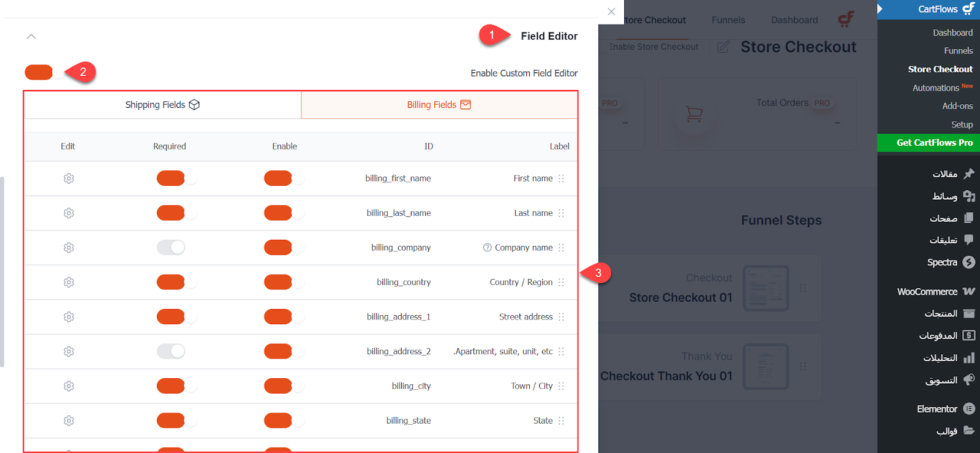Click drag handle next to Company name label
The image size is (980, 453).
(561, 248)
